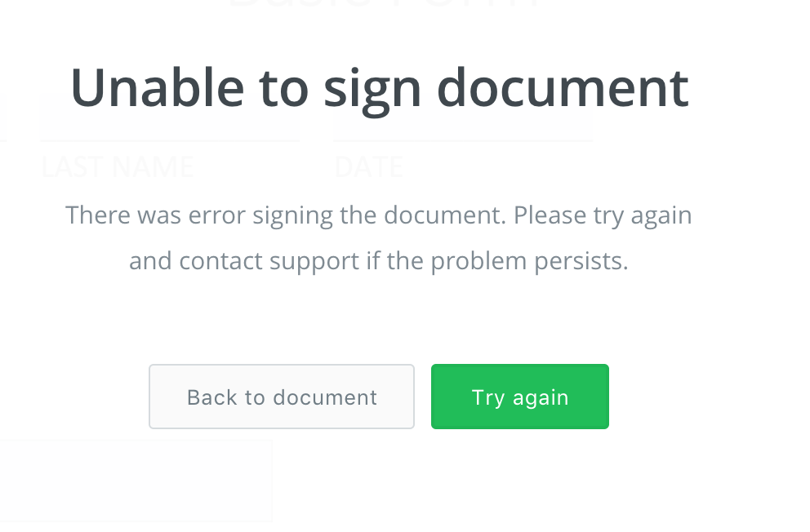The image size is (810, 532).
Task: Click the DATE label text
Action: coord(368,166)
